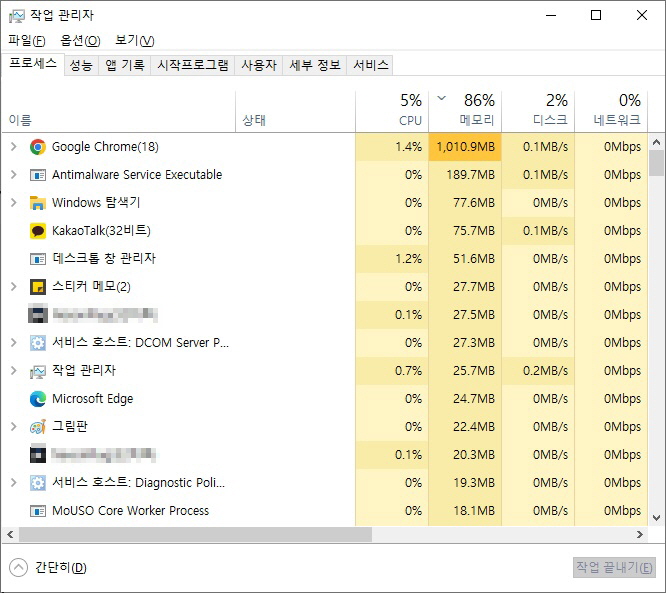
Task: Click the DCOM Server service host gear icon
Action: pyautogui.click(x=38, y=343)
